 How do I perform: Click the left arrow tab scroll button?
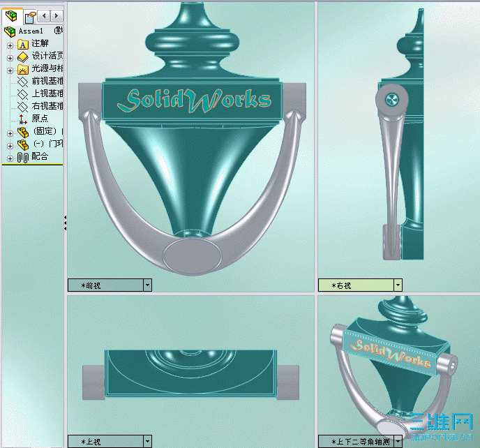(x=44, y=16)
